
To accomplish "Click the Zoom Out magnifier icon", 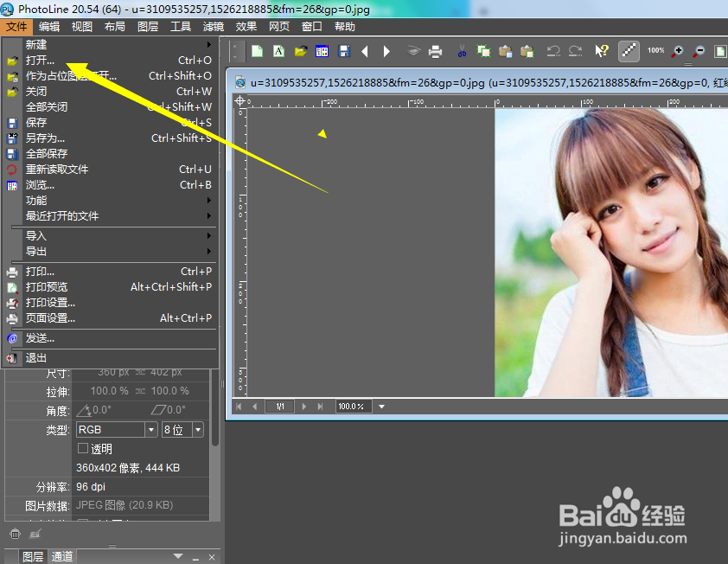I will click(x=699, y=51).
